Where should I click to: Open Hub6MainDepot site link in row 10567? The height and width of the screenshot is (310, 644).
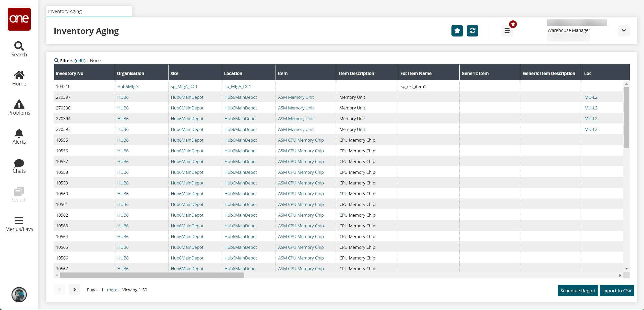pos(187,269)
